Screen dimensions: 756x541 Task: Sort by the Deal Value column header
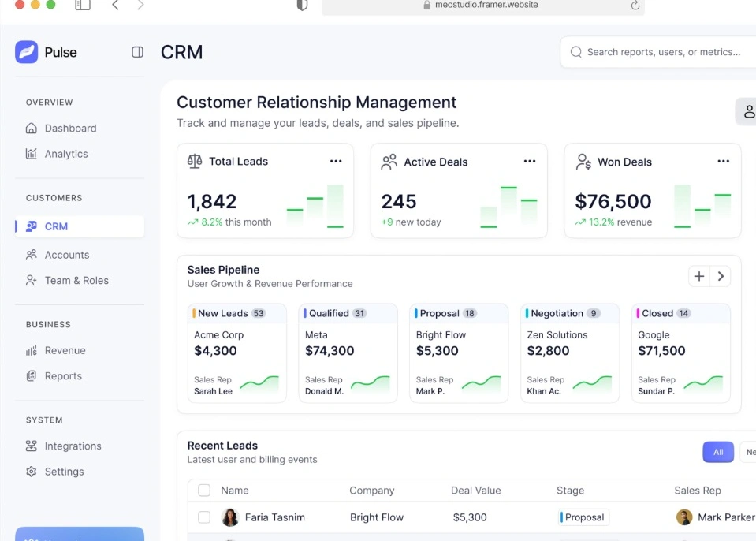(476, 491)
